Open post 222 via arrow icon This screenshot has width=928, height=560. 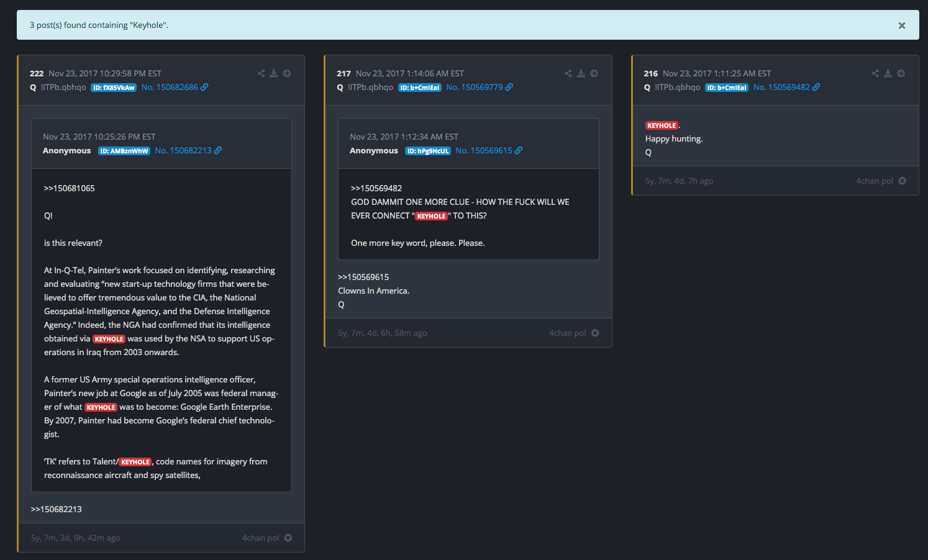point(287,73)
